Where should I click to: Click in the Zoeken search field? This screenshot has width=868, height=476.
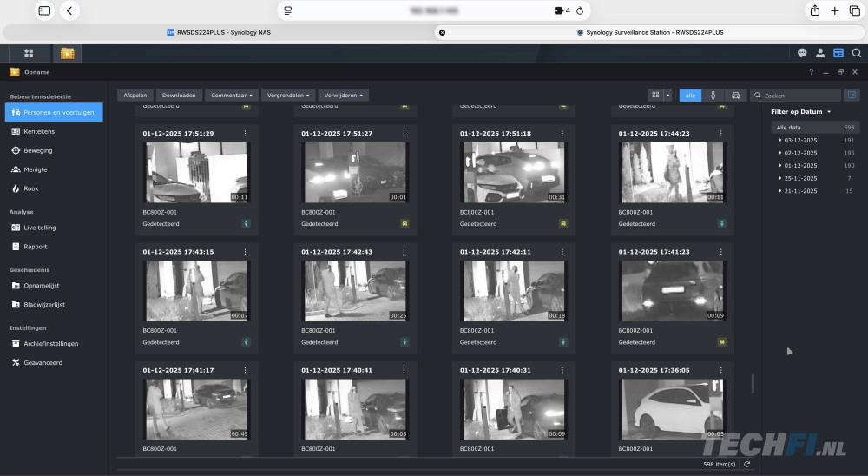click(x=795, y=96)
